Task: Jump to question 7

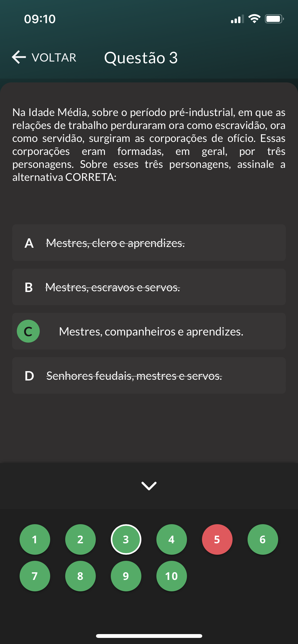Action: 35,576
